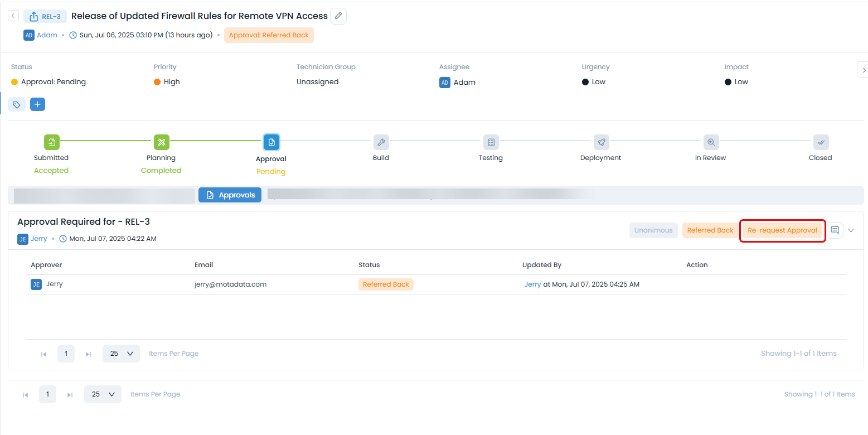Select the Deployment rocket stage icon
The image size is (868, 435).
click(x=600, y=142)
